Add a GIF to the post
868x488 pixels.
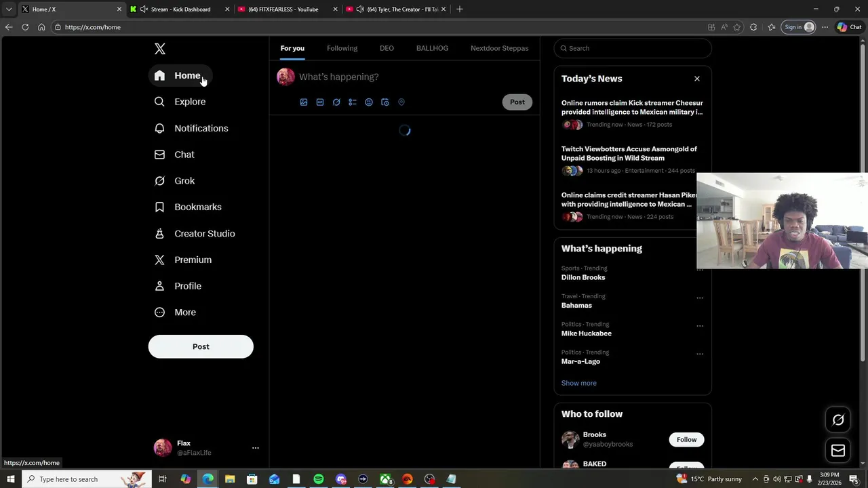pyautogui.click(x=320, y=102)
